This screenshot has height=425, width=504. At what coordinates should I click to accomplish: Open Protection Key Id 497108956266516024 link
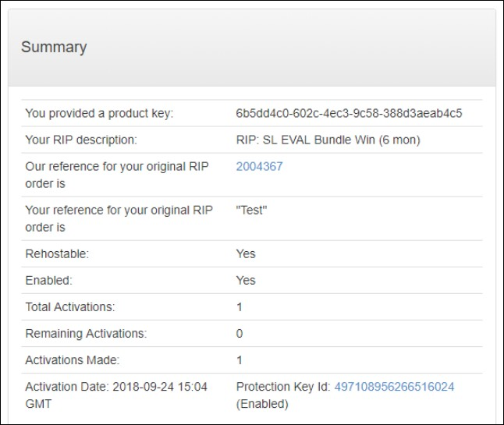394,387
